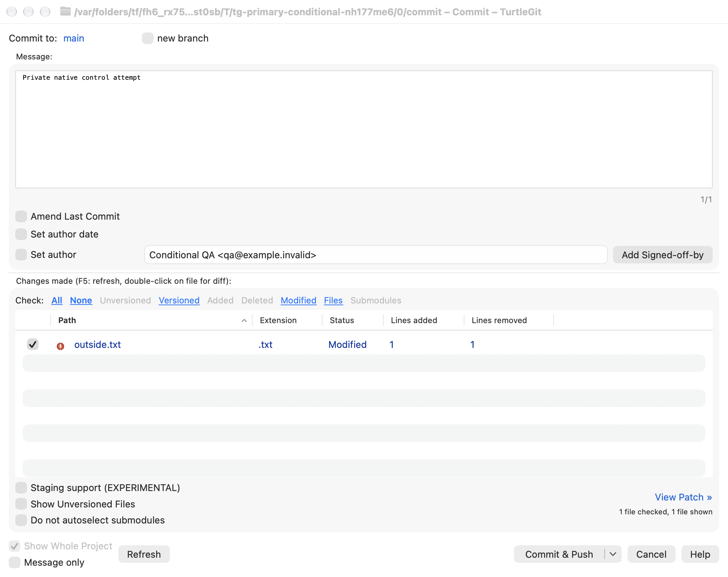Select the Versioned check link
This screenshot has width=728, height=577.
click(179, 301)
